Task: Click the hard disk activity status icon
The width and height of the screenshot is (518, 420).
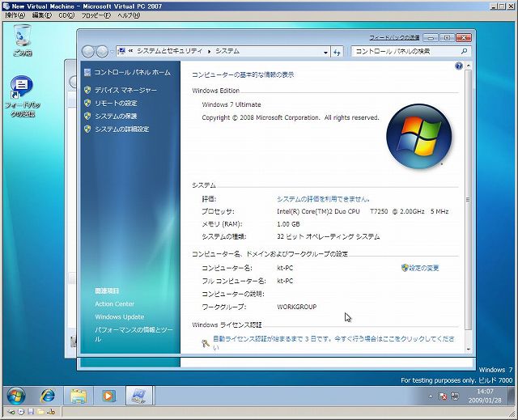Action: click(x=11, y=412)
